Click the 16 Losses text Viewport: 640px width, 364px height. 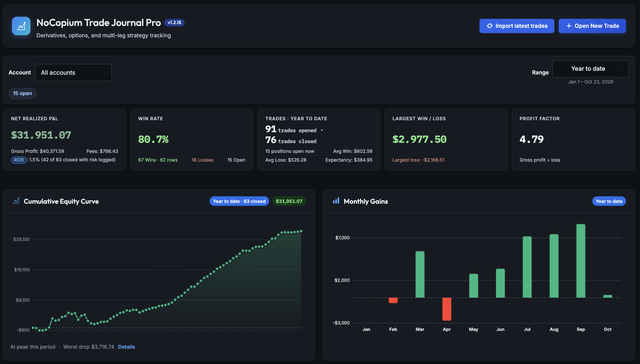click(202, 160)
